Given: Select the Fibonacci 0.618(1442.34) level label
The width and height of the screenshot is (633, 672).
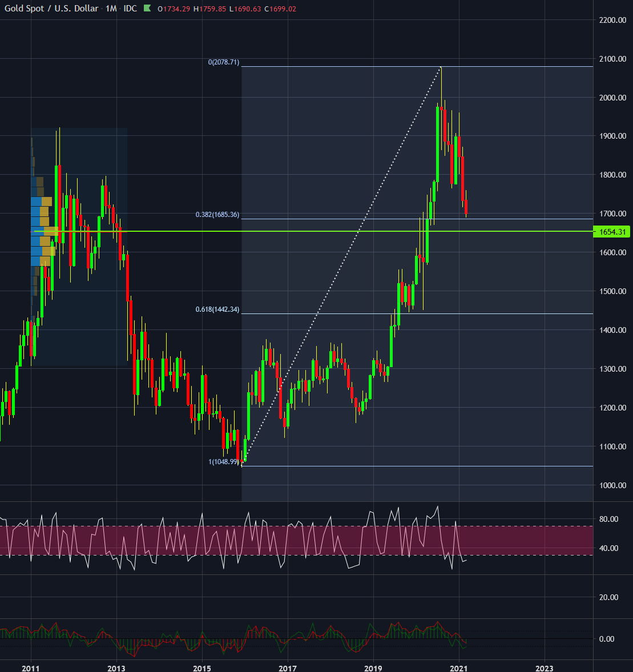Looking at the screenshot, I should pyautogui.click(x=217, y=309).
